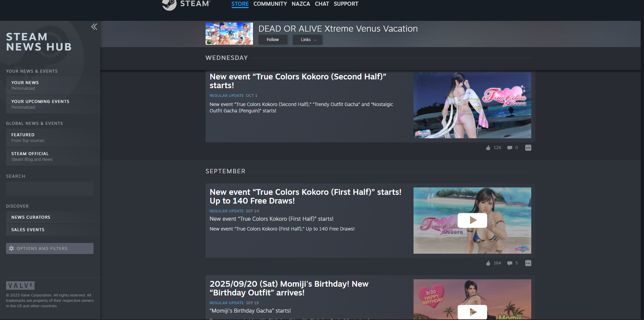This screenshot has height=320, width=644.
Task: Open Options and Filters
Action: [x=50, y=248]
